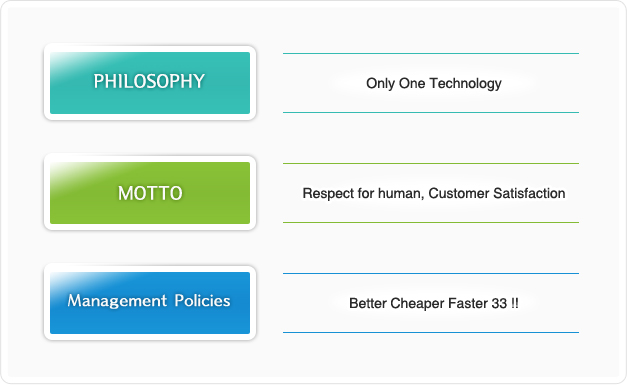Image resolution: width=627 pixels, height=385 pixels.
Task: Select the "Respect for human, Customer Satisfaction" text
Action: pos(434,193)
